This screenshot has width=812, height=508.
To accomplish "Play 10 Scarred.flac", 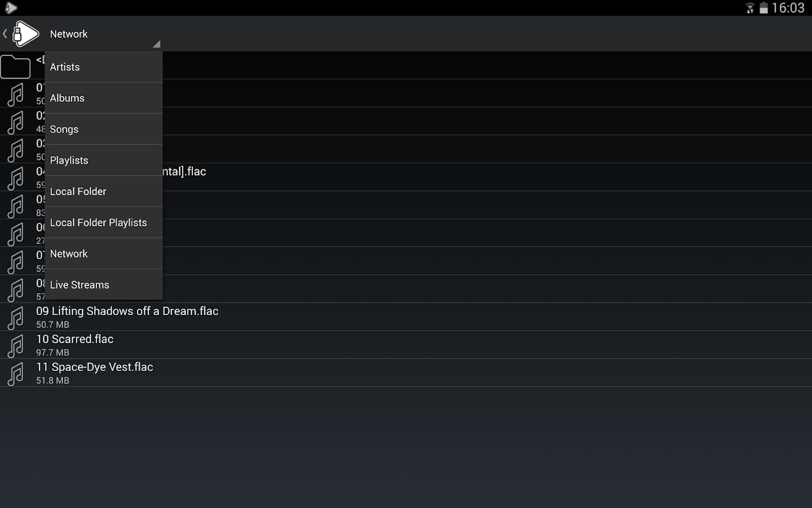I will (406, 345).
